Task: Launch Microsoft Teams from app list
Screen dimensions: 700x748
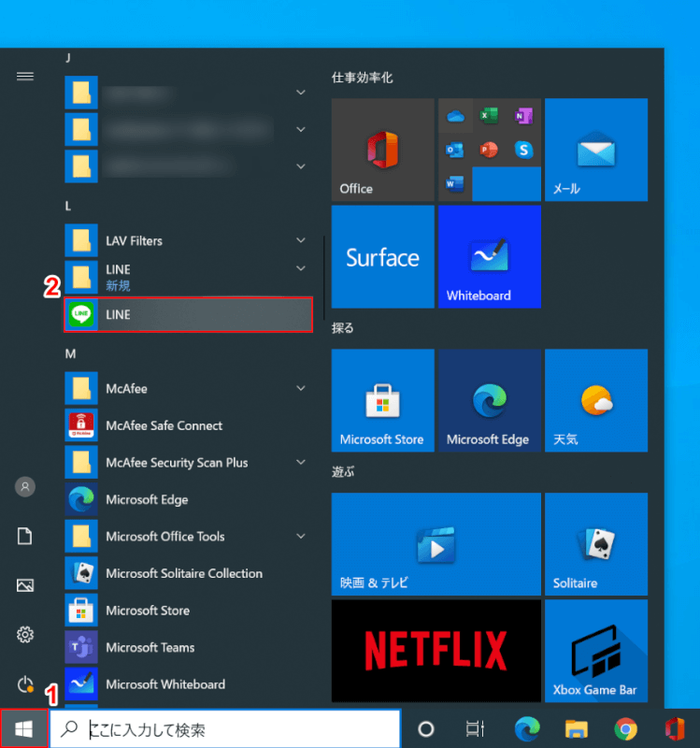Action: pos(189,647)
